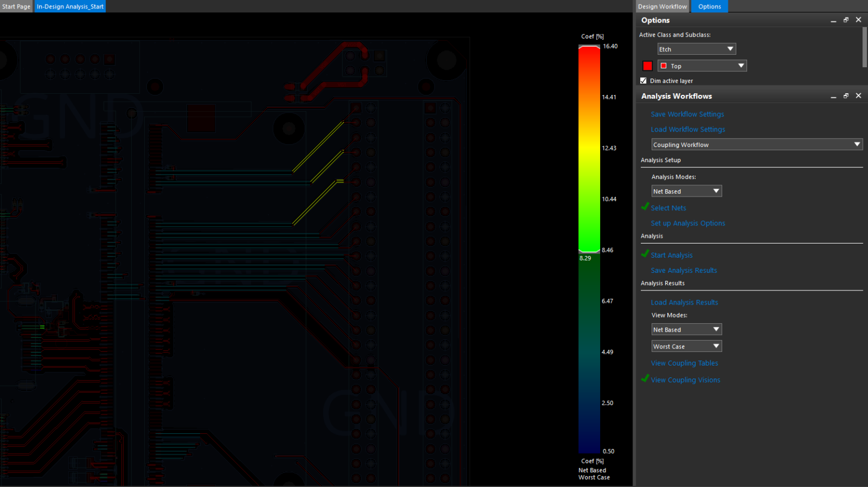Click the red layer icon inside the Top dropdown

click(x=664, y=66)
